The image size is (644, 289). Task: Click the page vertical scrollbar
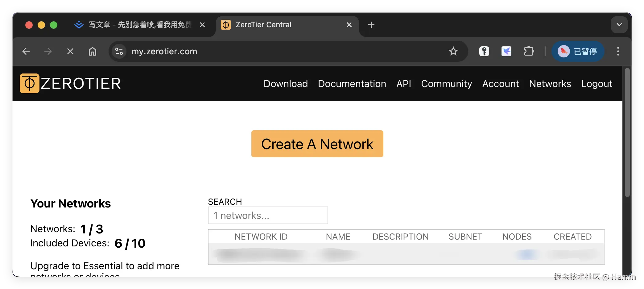627,133
